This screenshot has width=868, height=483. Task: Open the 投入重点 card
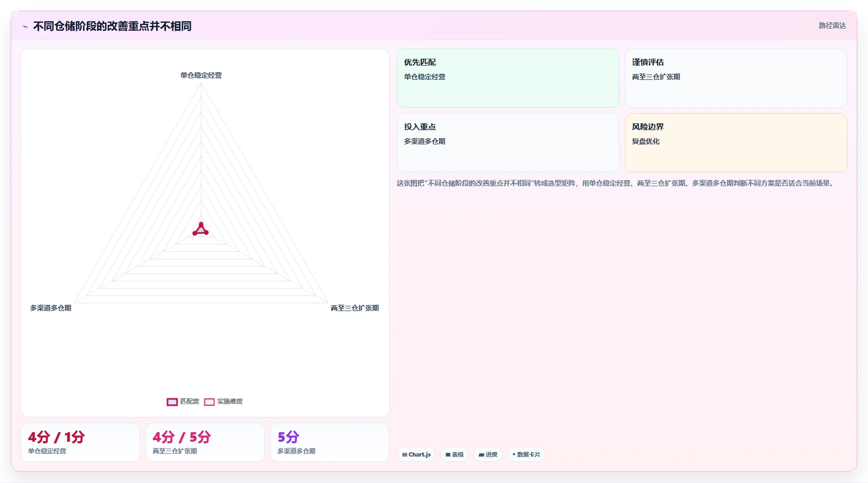point(508,143)
